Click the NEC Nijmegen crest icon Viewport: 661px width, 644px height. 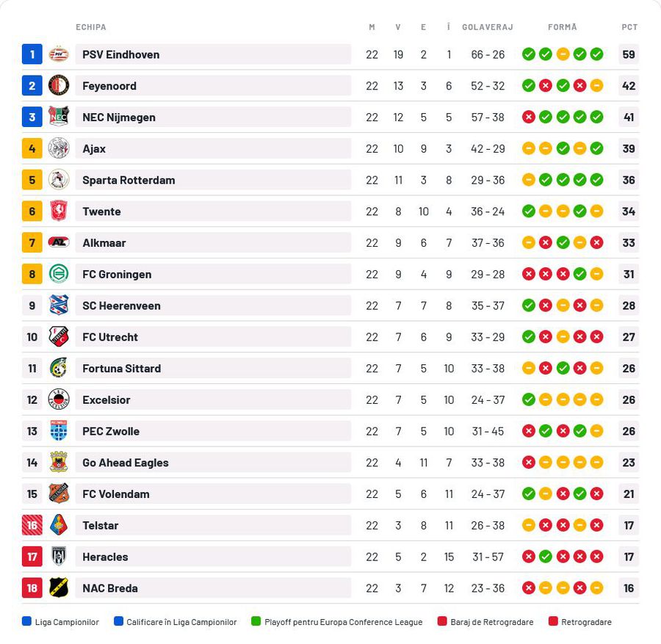[59, 117]
